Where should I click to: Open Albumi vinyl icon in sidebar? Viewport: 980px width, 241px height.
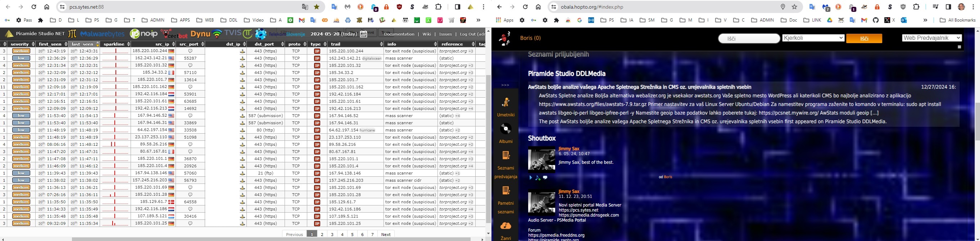pos(505,129)
